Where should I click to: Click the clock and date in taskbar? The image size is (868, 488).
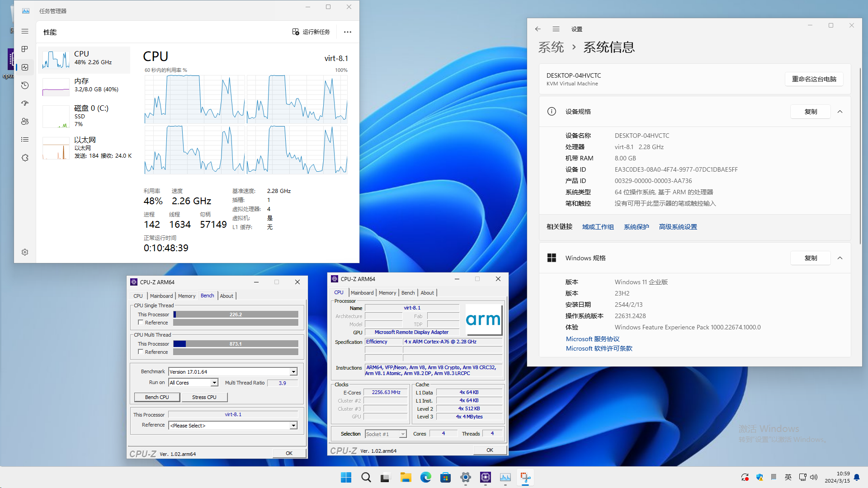(x=837, y=477)
